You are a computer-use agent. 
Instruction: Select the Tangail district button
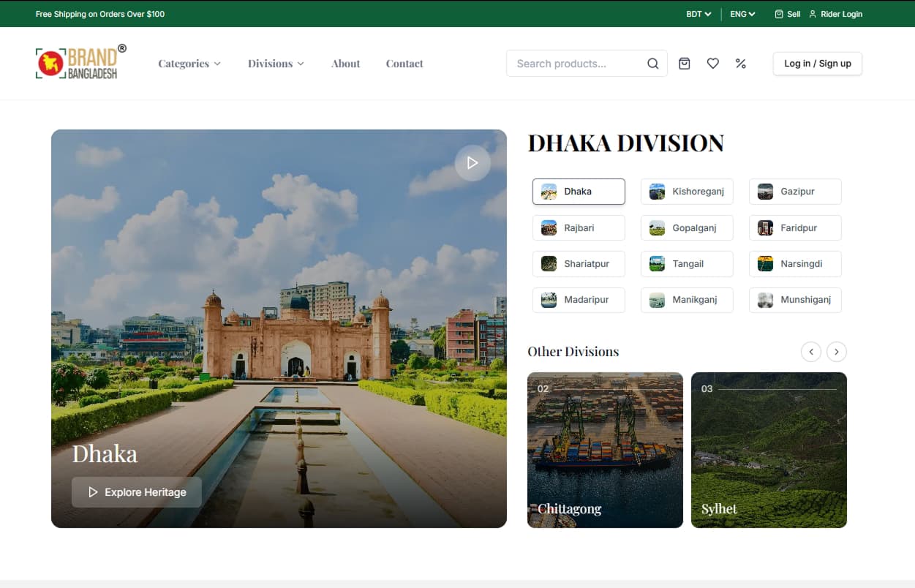tap(686, 263)
